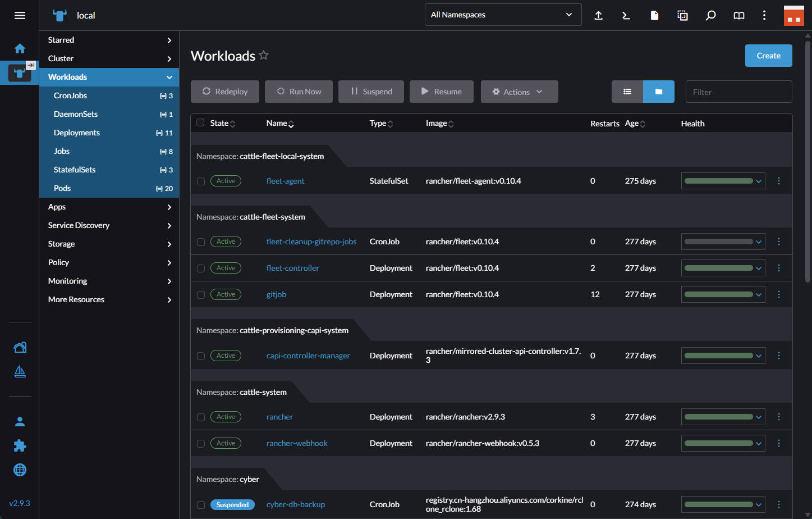Check the fleet-controller row checkbox
This screenshot has height=519, width=812.
point(201,268)
